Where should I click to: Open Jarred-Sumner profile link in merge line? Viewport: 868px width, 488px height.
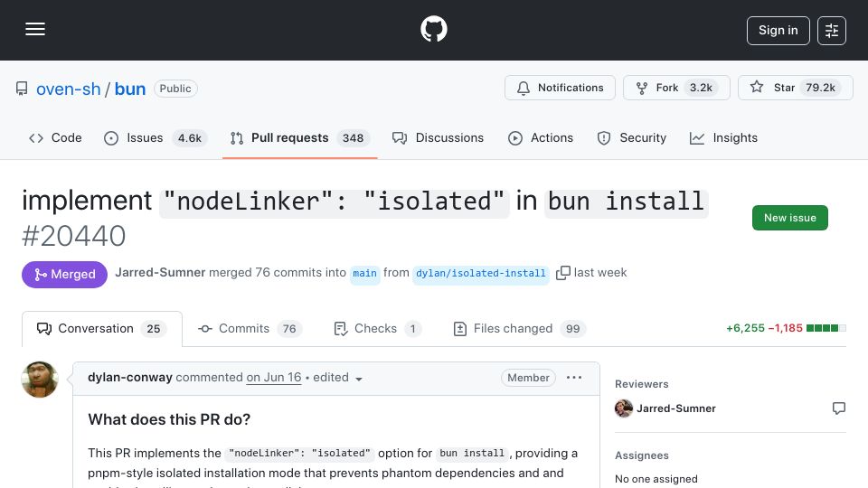tap(160, 273)
